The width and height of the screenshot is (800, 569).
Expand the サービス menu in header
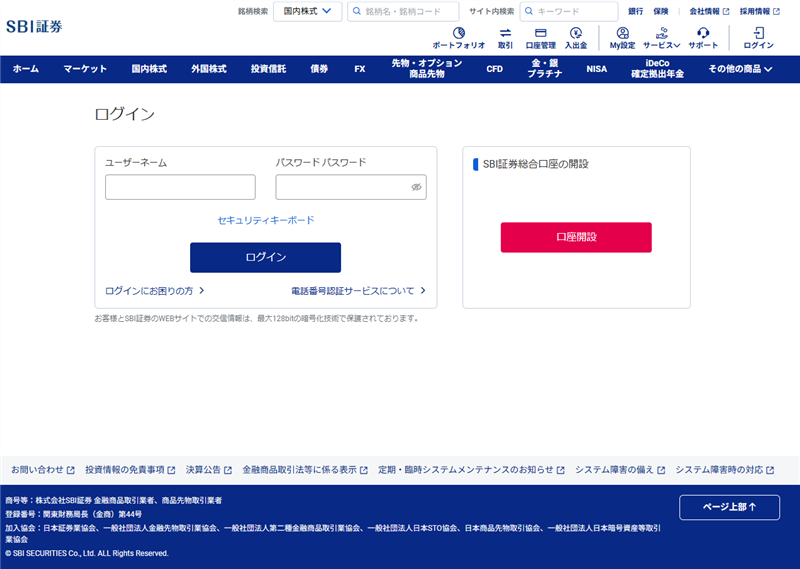tap(662, 38)
